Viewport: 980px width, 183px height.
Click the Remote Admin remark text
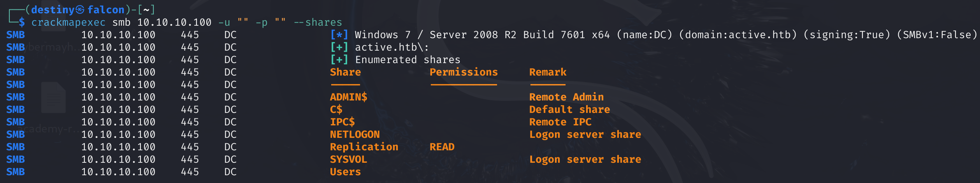coord(566,97)
